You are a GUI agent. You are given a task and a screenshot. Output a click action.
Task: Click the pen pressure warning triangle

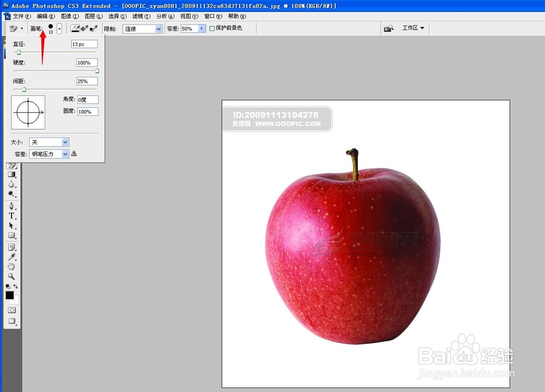74,153
